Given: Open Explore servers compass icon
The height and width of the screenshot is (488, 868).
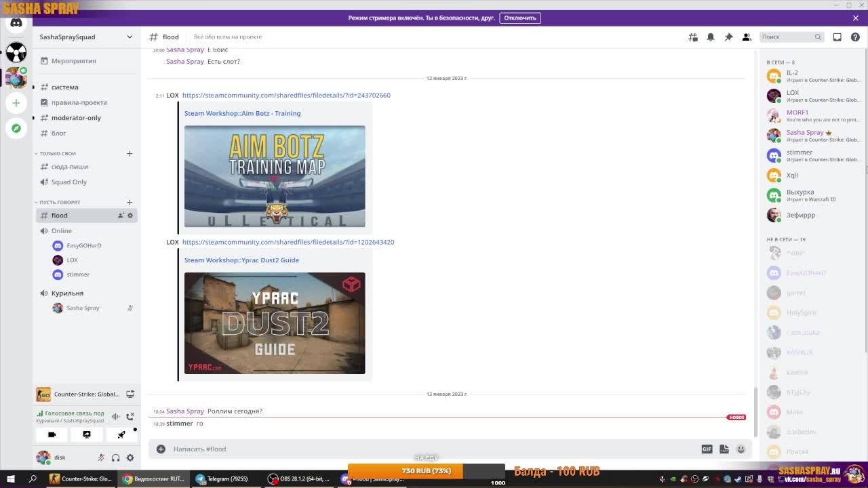Looking at the screenshot, I should tap(16, 128).
